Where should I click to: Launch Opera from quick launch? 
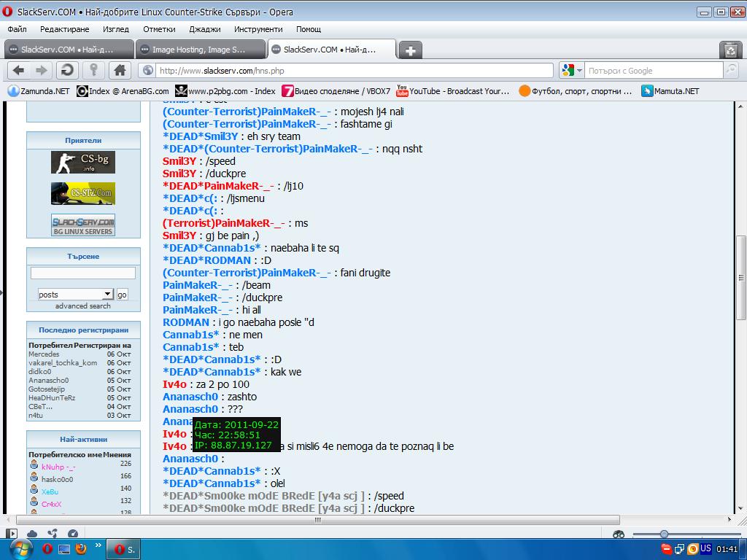point(47,549)
